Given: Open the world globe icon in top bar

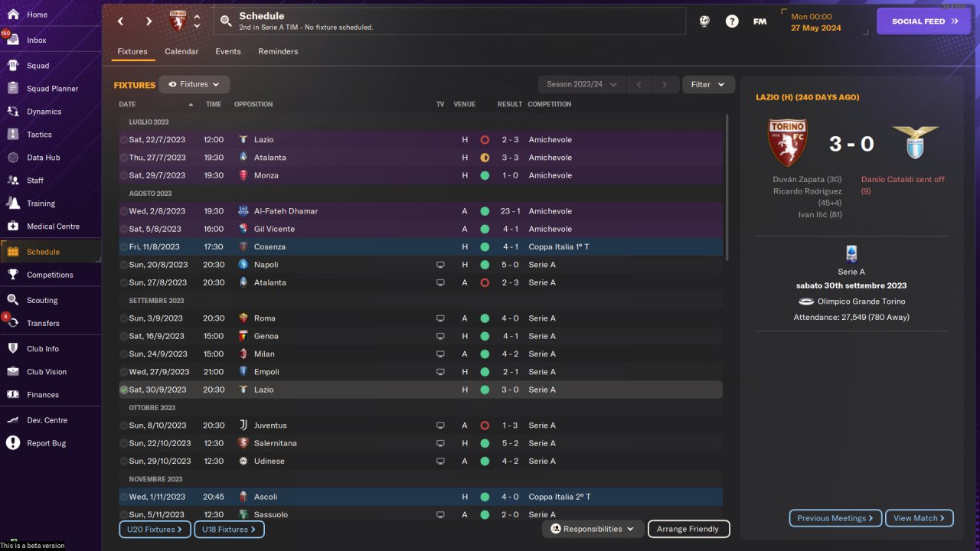Looking at the screenshot, I should click(704, 21).
